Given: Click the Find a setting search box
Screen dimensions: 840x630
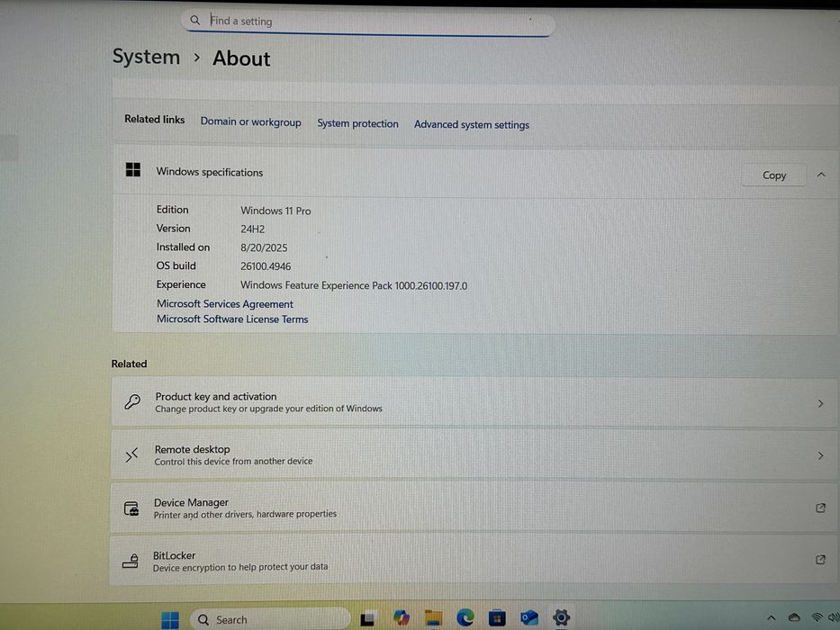Looking at the screenshot, I should 368,22.
